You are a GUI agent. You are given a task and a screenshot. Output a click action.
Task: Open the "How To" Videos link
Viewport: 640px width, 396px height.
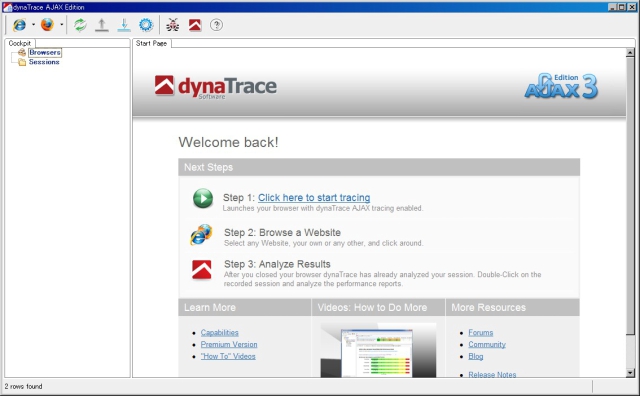click(228, 356)
